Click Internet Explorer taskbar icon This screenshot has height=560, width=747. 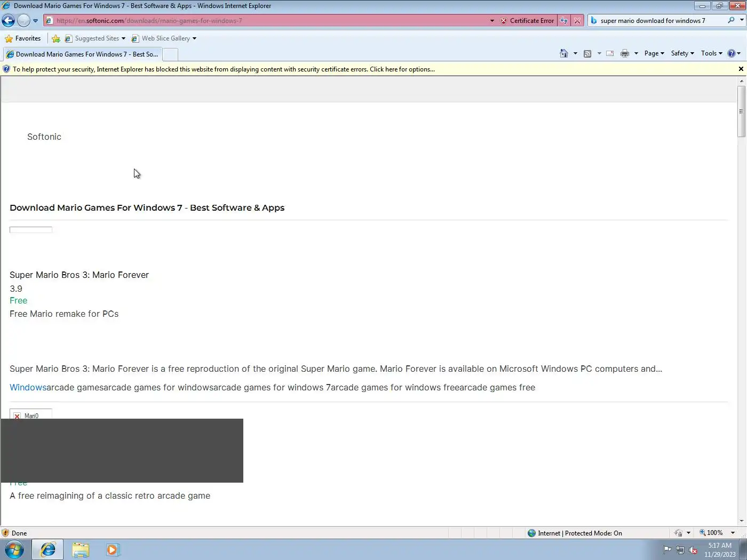(x=48, y=550)
